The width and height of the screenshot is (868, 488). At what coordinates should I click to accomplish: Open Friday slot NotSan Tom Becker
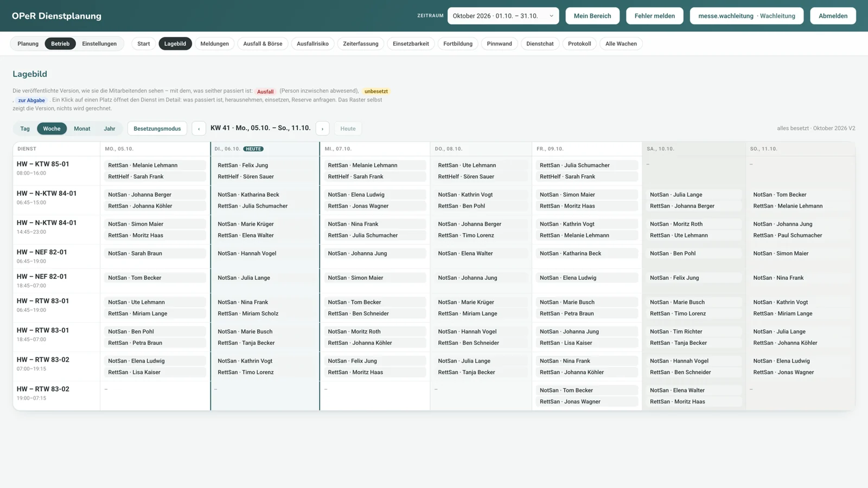[587, 390]
